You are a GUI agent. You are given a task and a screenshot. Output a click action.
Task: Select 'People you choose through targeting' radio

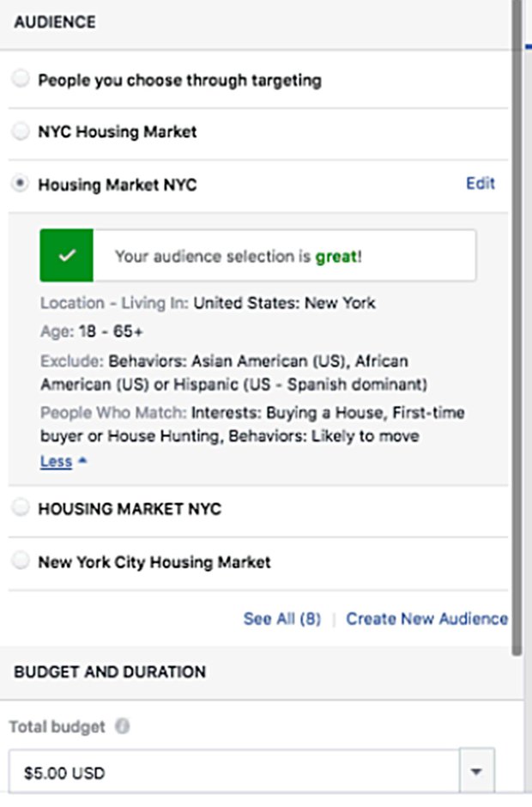click(x=21, y=80)
